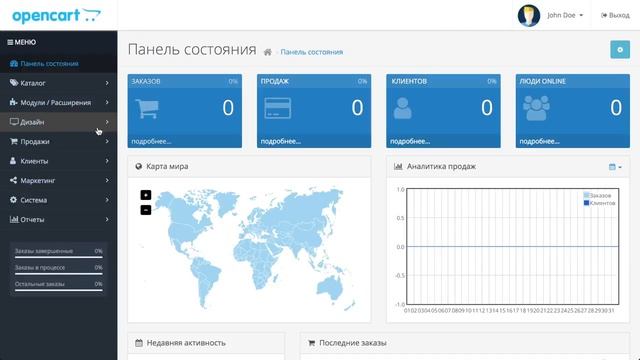640x360 pixels.
Task: Click the Клиенты person icon in sidebar
Action: click(13, 160)
